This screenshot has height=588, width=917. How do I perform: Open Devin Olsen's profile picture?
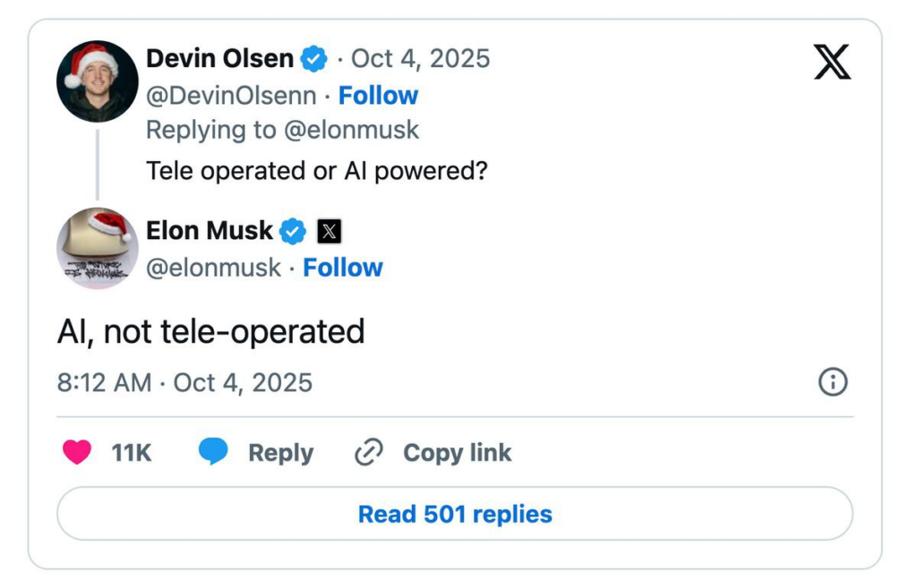tap(97, 81)
